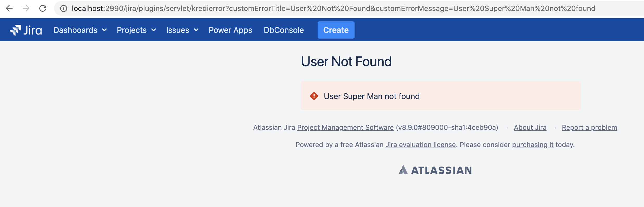Open the Report a problem link

click(x=589, y=127)
